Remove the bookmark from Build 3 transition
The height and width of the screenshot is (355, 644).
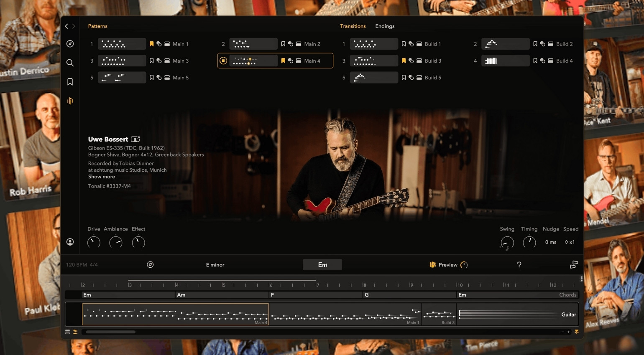tap(404, 61)
